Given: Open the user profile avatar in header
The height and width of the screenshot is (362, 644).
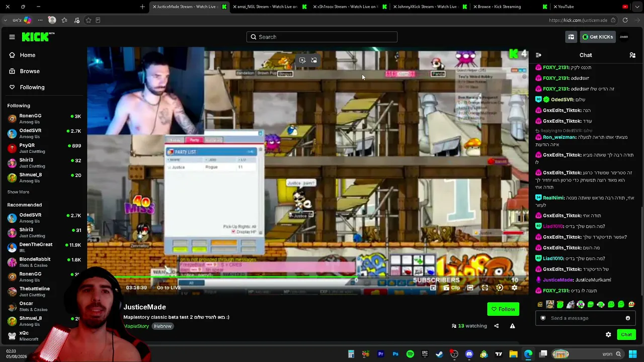Looking at the screenshot, I should [624, 37].
